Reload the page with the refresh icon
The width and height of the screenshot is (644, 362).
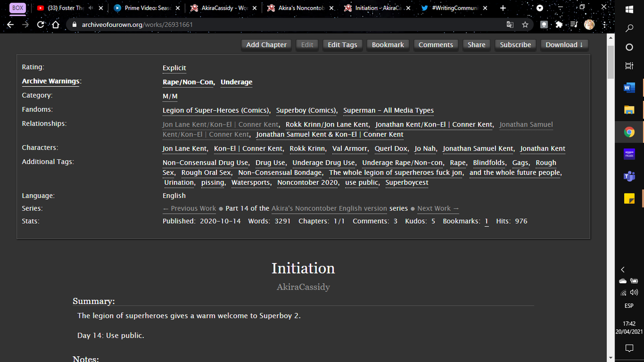click(x=41, y=25)
